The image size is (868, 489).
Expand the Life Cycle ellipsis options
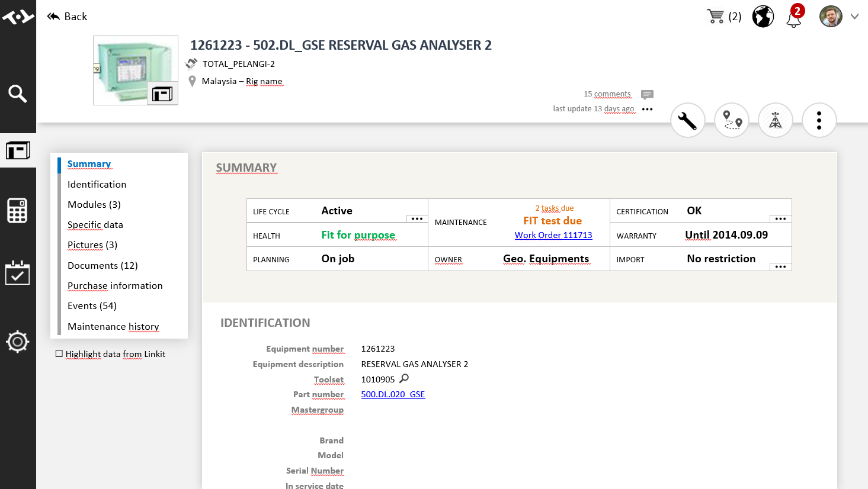417,218
